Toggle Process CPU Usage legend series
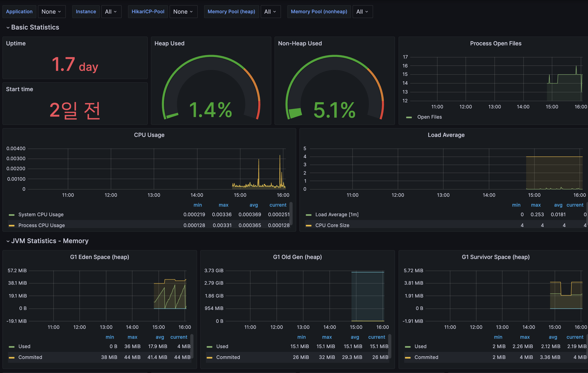 [x=42, y=225]
